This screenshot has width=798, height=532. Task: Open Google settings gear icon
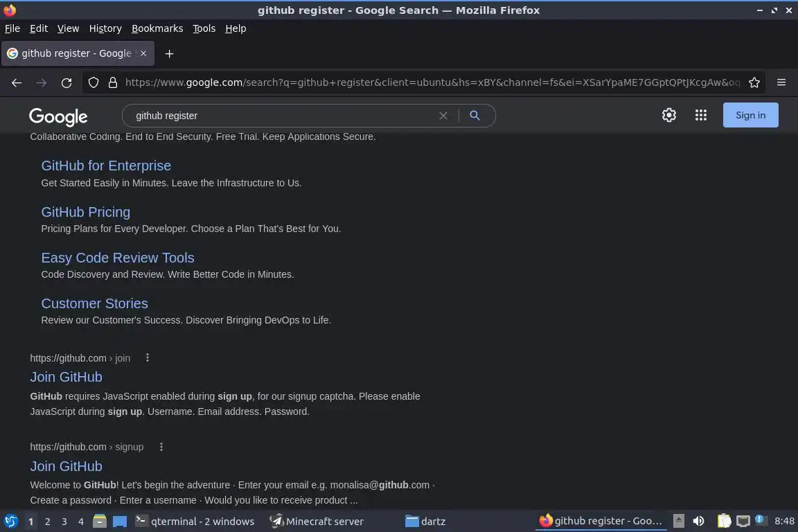(x=668, y=115)
